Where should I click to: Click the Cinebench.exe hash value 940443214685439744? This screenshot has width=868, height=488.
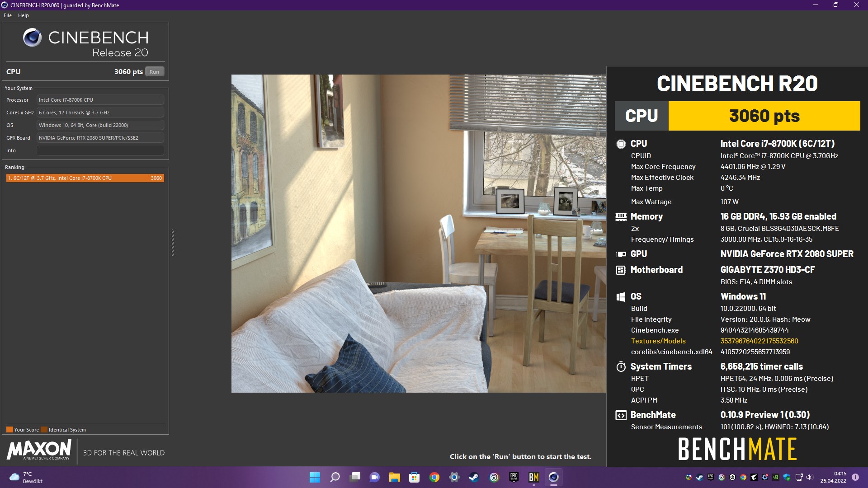(x=755, y=330)
